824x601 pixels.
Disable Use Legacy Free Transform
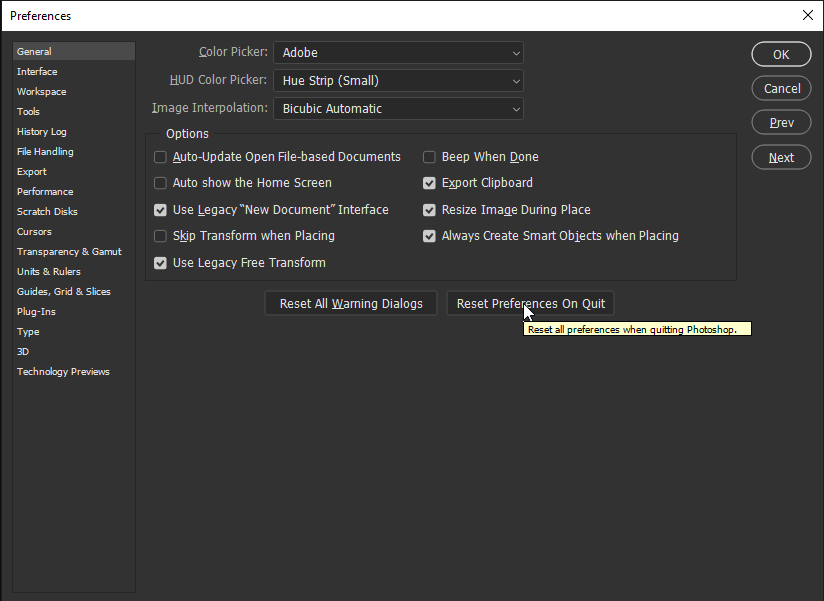click(x=160, y=263)
